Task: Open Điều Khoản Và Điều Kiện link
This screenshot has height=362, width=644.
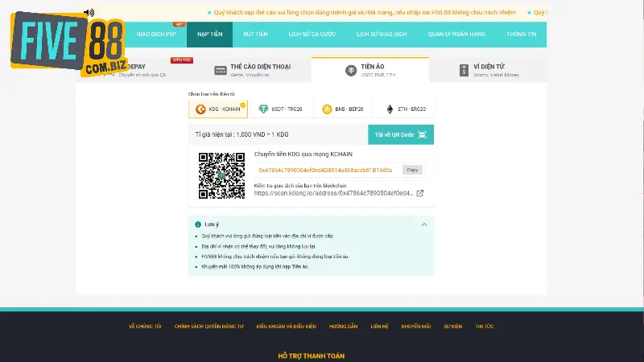Action: click(x=287, y=327)
